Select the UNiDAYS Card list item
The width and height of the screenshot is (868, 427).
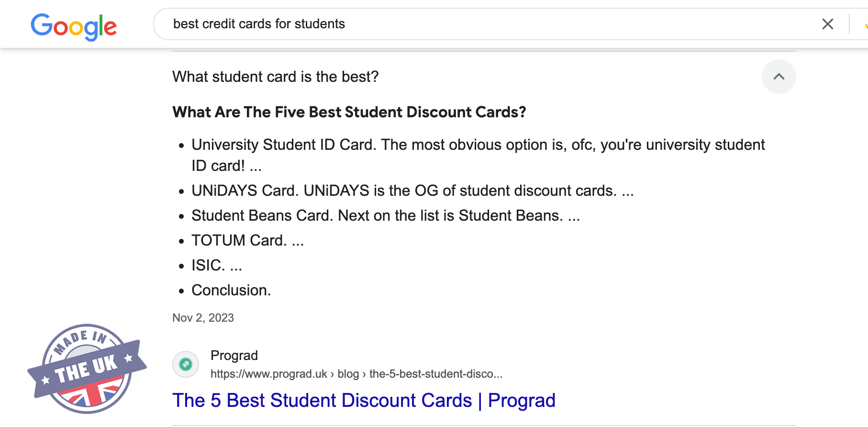(x=412, y=191)
